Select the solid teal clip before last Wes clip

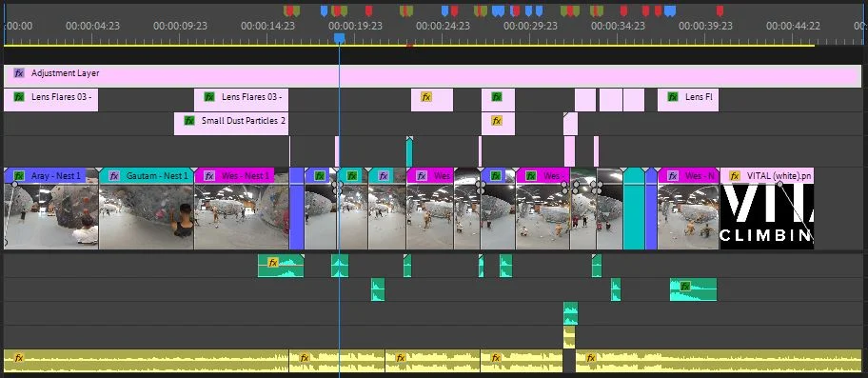point(634,209)
